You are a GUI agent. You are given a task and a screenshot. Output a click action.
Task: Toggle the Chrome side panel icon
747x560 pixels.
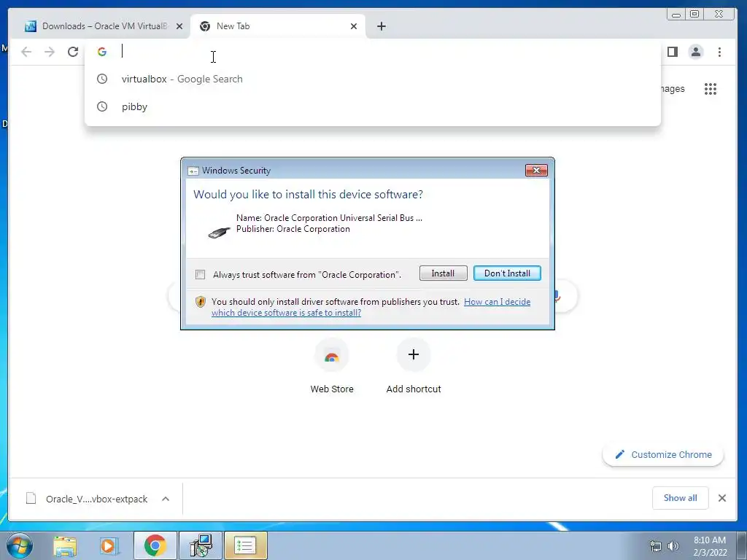pos(672,52)
